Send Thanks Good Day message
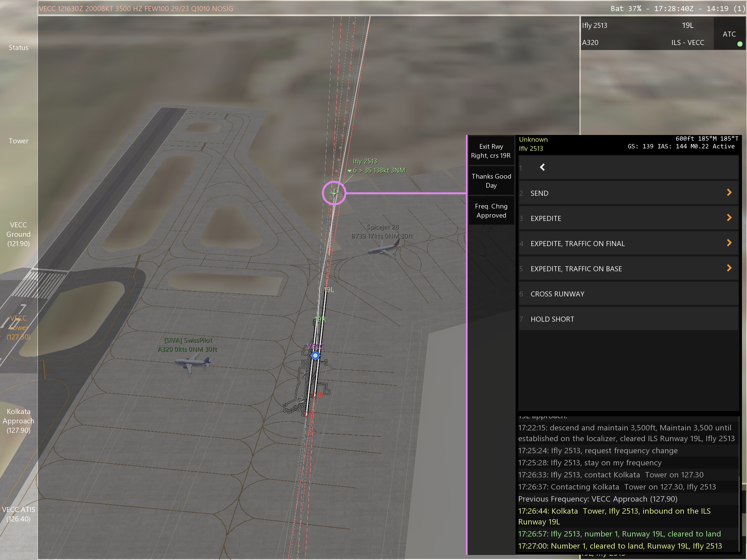The height and width of the screenshot is (560, 747). (491, 181)
